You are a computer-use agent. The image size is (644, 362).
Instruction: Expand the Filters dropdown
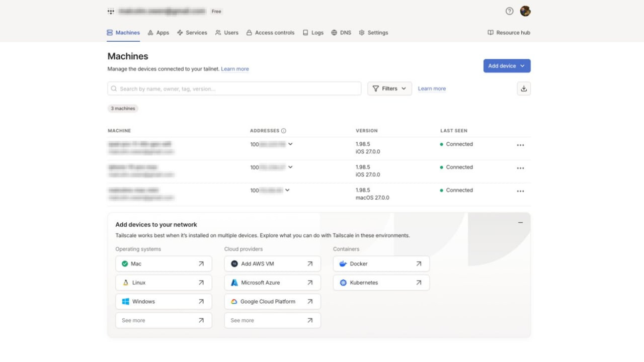pos(390,88)
